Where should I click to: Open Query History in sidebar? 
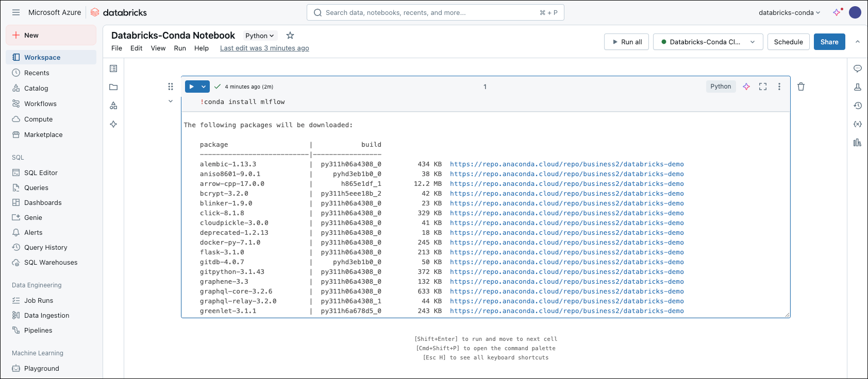51,247
